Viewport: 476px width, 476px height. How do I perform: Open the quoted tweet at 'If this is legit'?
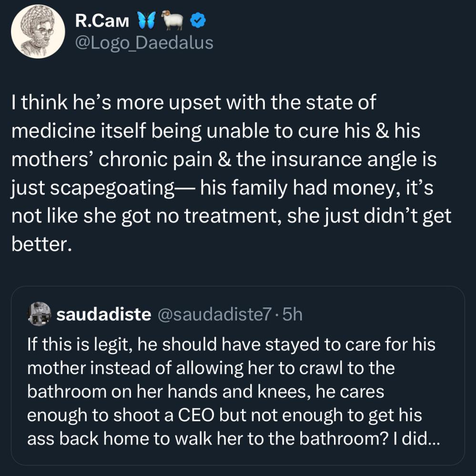(238, 376)
